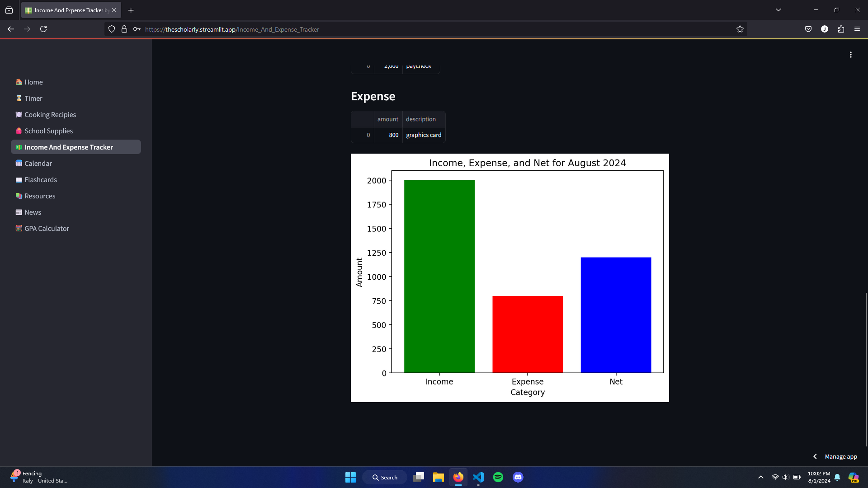Open a new browser tab
Viewport: 868px width, 488px height.
(x=131, y=10)
